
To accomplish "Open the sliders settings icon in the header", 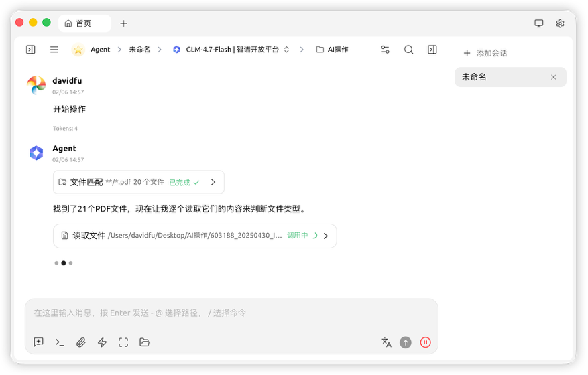I will (385, 50).
